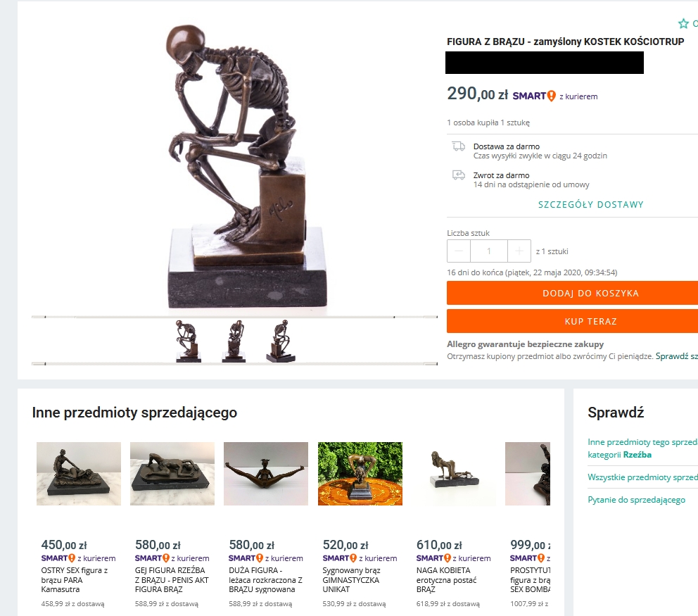Click the favorite star icon
The image size is (698, 616).
(683, 23)
